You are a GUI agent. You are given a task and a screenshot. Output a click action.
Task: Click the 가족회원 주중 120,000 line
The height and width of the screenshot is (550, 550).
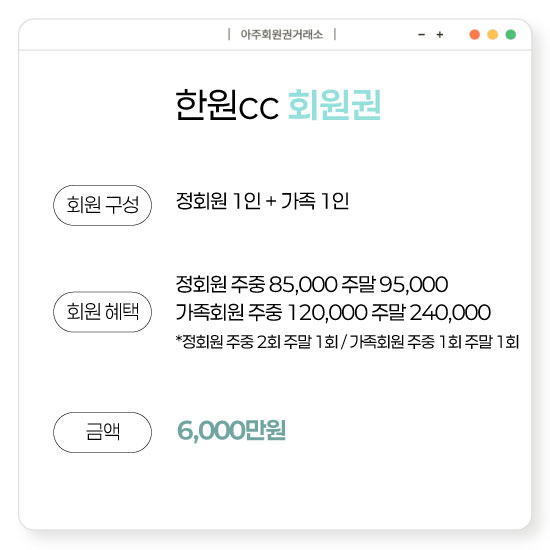[x=333, y=312]
